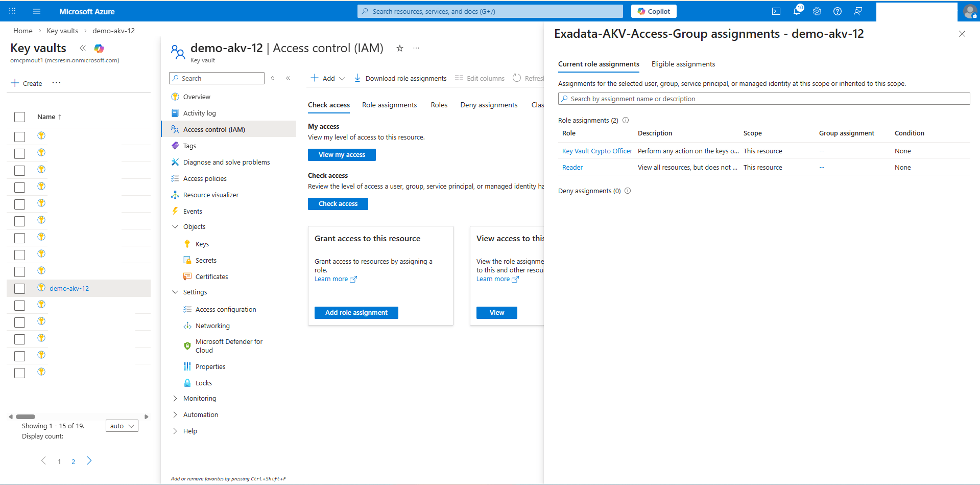Open the Keys section icon
The height and width of the screenshot is (485, 980).
point(187,244)
